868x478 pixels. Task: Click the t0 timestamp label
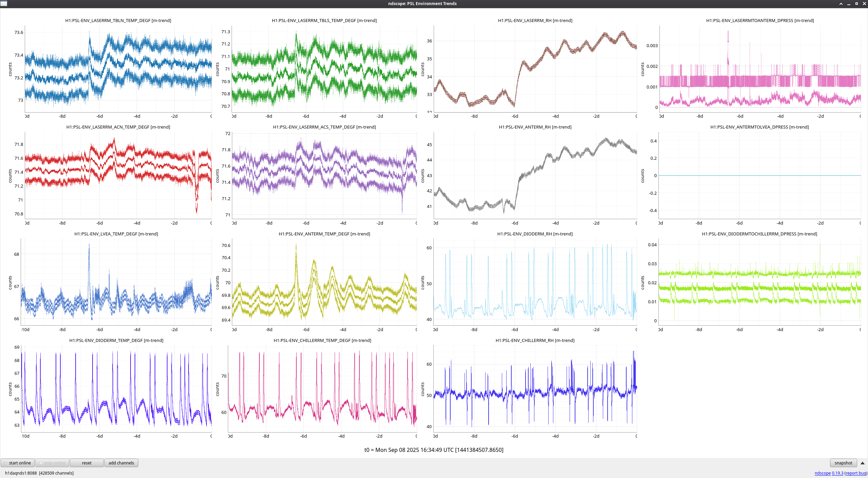[434, 450]
